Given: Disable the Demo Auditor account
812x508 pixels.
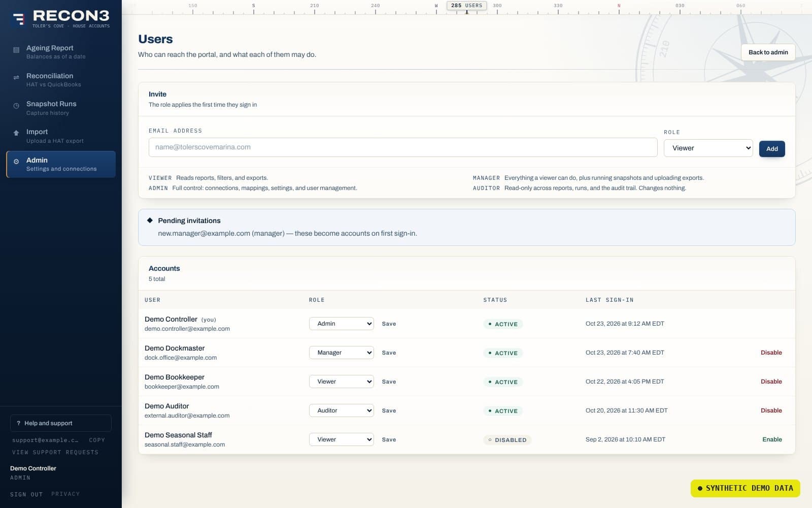Looking at the screenshot, I should 771,410.
